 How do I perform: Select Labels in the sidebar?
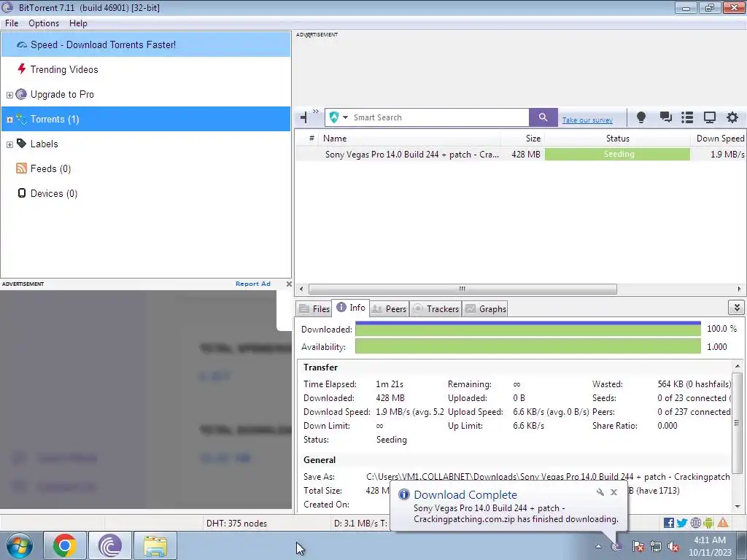[x=44, y=144]
